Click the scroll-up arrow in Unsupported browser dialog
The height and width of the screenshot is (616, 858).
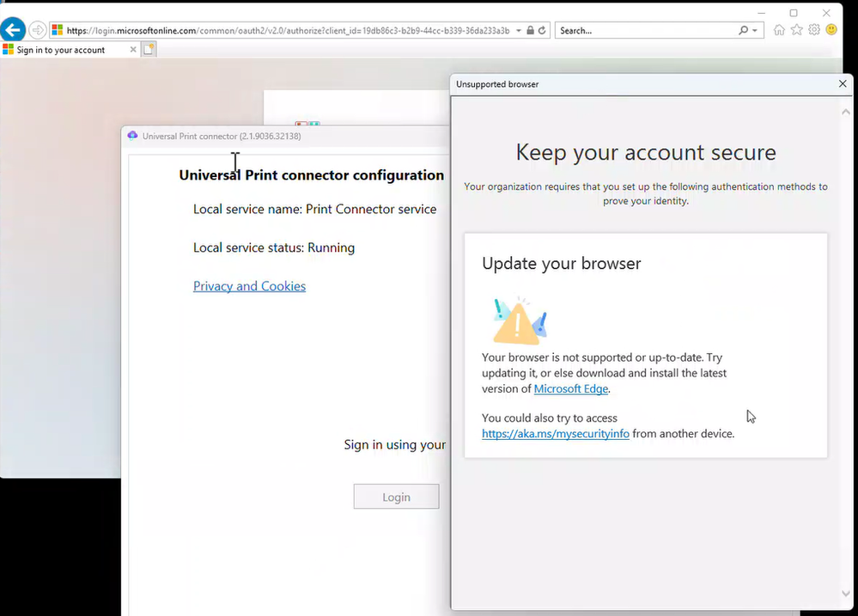tap(846, 112)
